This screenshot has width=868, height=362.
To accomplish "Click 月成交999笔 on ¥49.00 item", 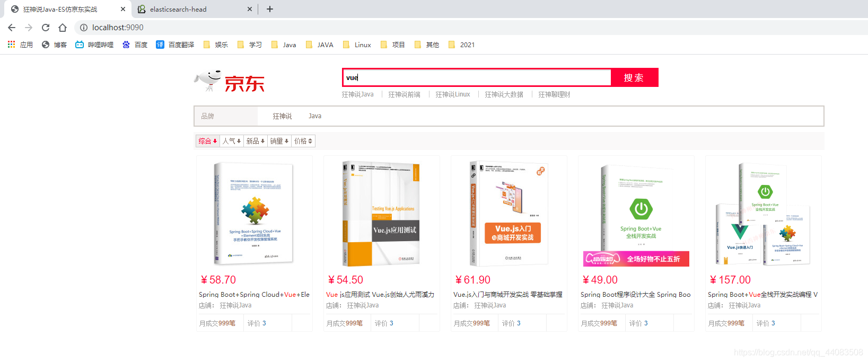I will click(599, 323).
